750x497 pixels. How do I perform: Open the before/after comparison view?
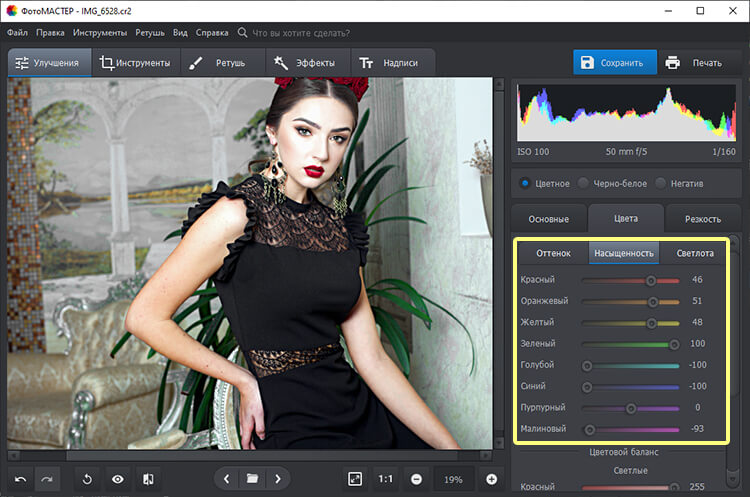pyautogui.click(x=148, y=478)
